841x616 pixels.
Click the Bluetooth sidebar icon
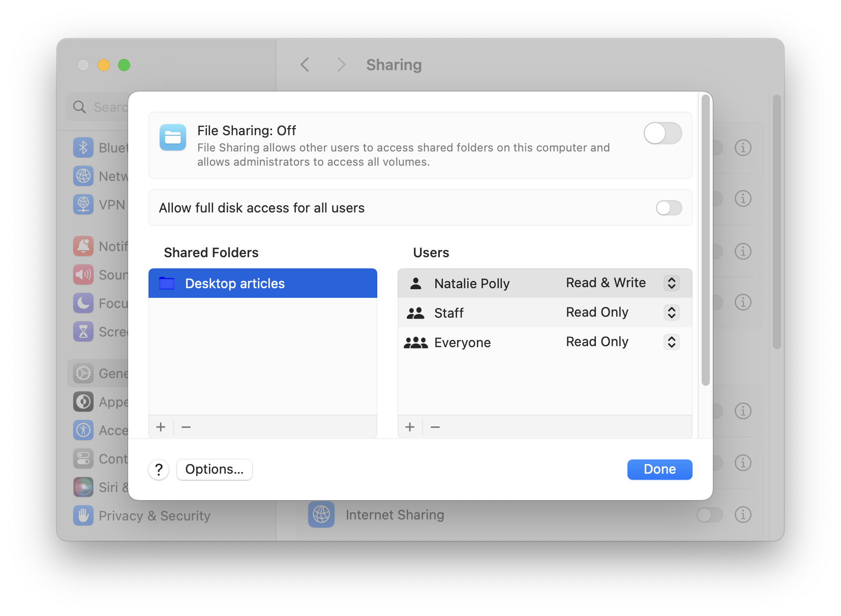tap(83, 147)
